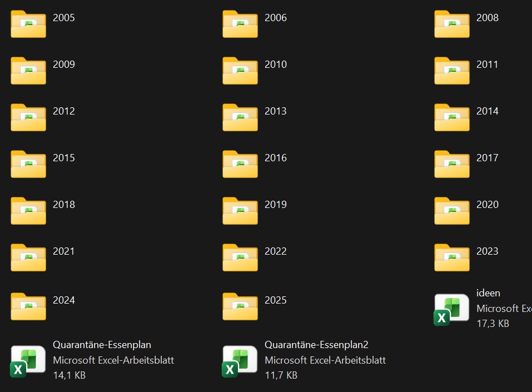
Task: Click the 2021 folder icon
Action: [28, 257]
